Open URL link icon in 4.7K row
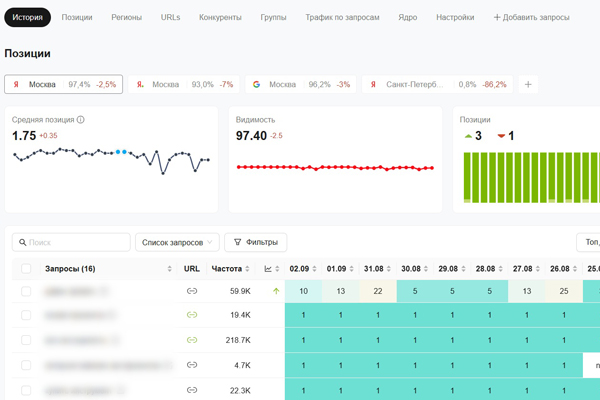 pyautogui.click(x=192, y=365)
